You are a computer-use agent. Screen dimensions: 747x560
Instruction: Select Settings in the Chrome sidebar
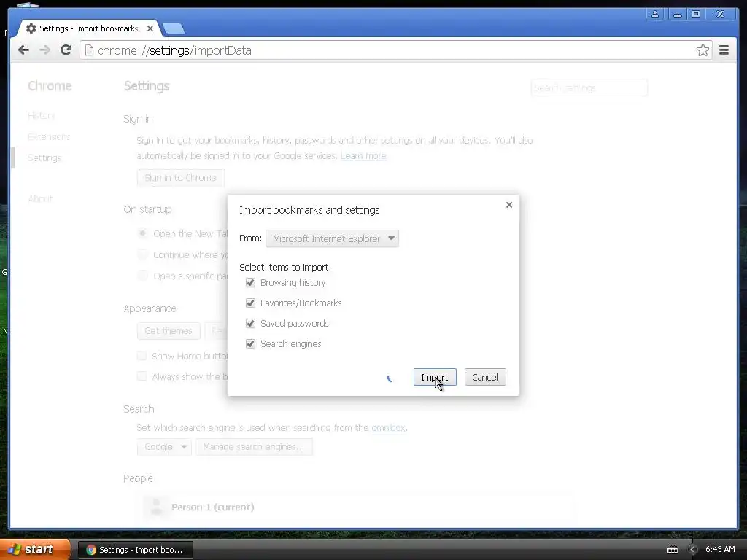(x=44, y=157)
